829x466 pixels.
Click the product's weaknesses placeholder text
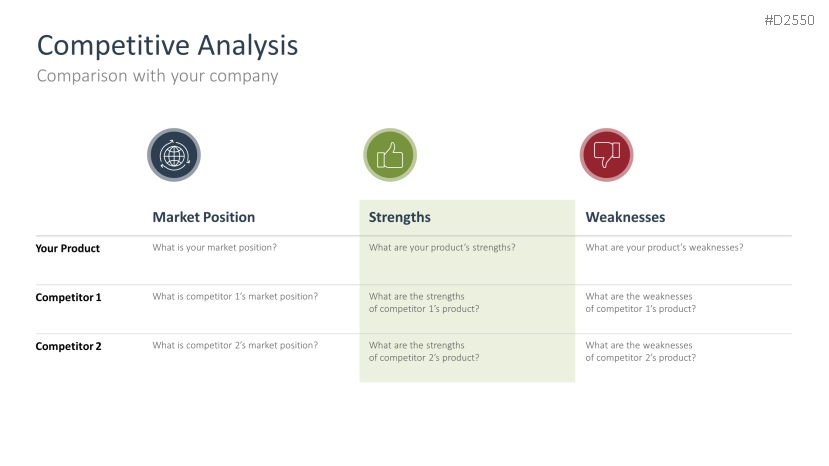664,247
